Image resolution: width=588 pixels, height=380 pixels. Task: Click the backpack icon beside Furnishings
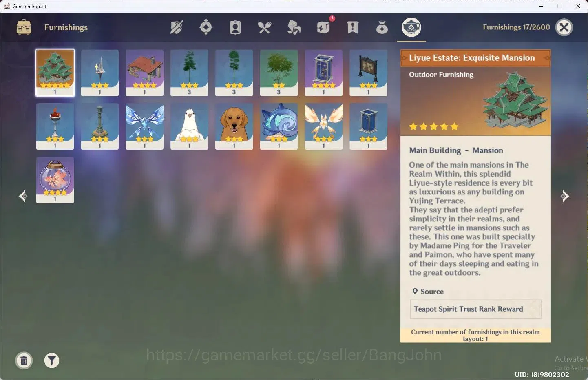coord(24,27)
